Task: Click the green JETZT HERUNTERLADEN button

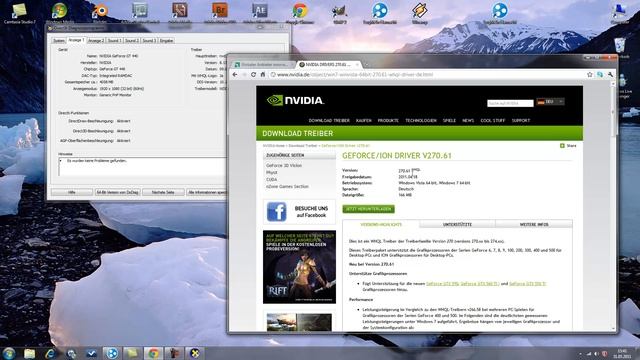Action: pos(368,209)
